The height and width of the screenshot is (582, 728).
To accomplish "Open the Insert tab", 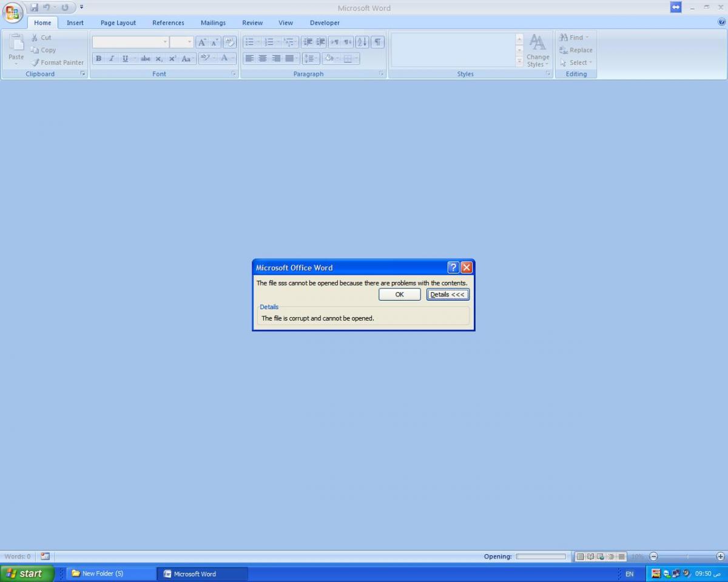I will (x=75, y=22).
